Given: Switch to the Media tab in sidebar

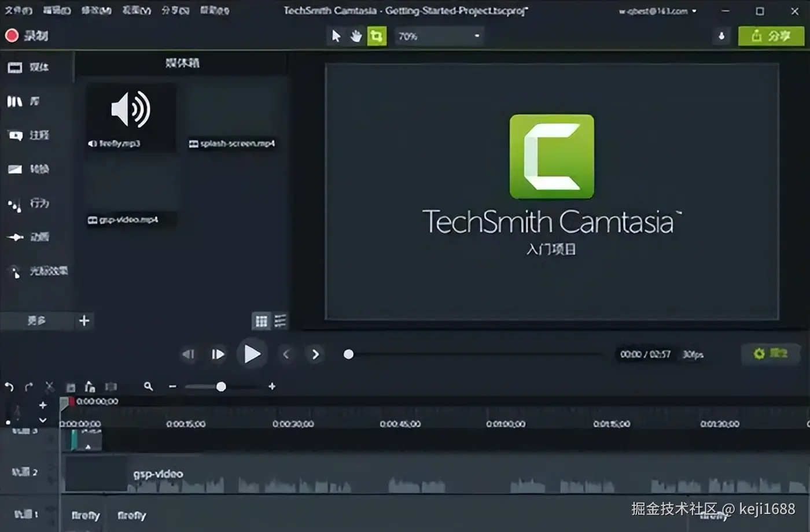Looking at the screenshot, I should 37,67.
